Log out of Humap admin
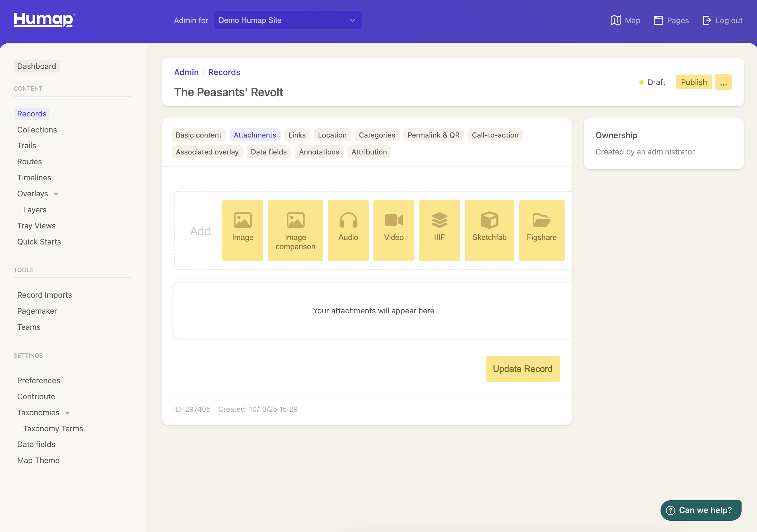The image size is (757, 532). [x=723, y=20]
